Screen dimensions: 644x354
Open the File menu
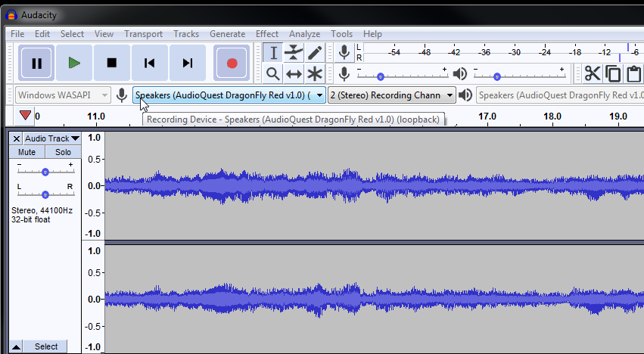(x=17, y=34)
